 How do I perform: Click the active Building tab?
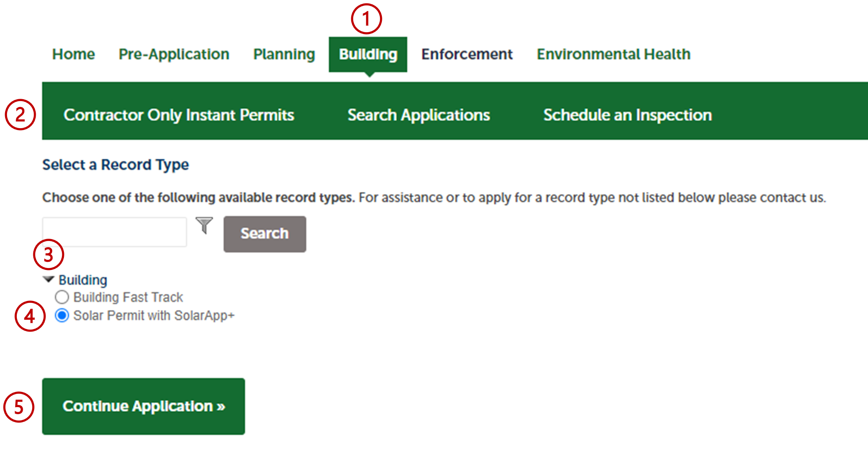point(368,54)
